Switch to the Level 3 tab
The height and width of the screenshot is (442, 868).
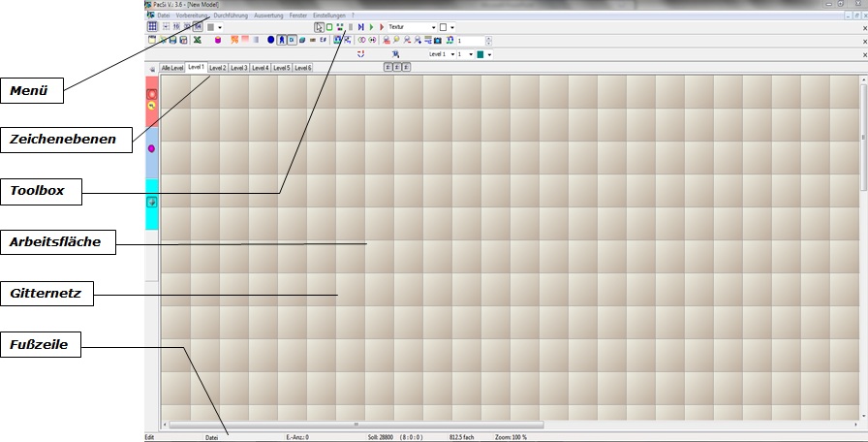pyautogui.click(x=238, y=68)
